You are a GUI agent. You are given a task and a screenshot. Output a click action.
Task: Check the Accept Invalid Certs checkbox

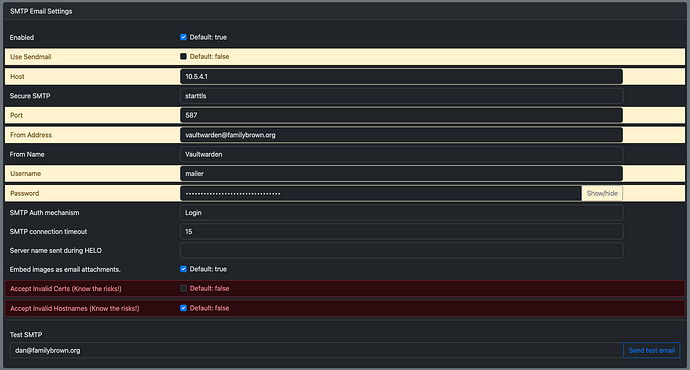coord(184,288)
